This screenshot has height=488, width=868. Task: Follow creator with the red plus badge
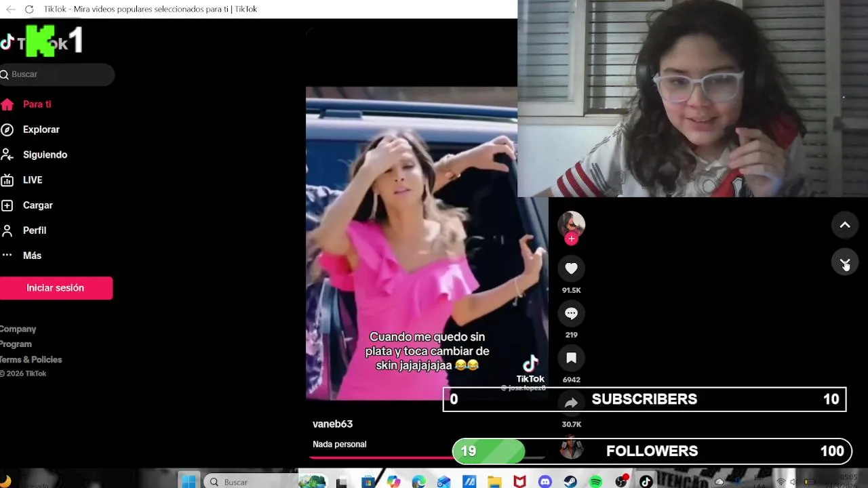(x=572, y=239)
